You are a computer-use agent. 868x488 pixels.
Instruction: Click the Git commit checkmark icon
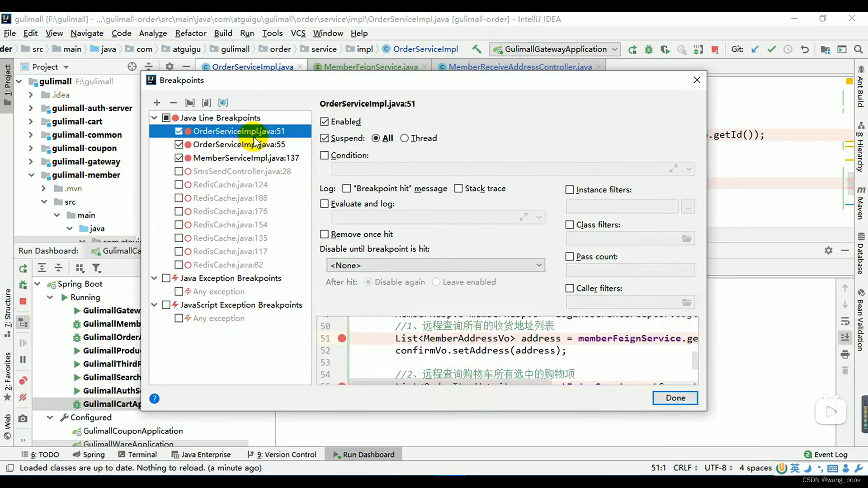tap(771, 49)
